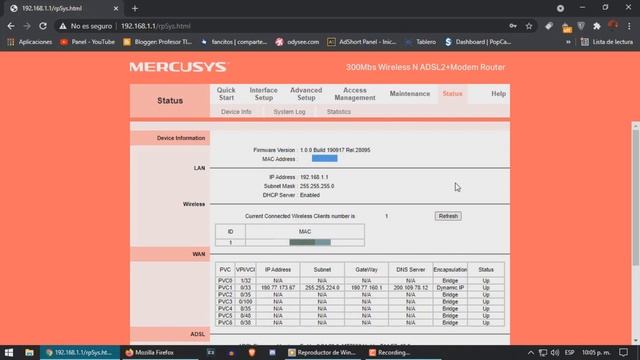
Task: Open Chrome's three-dot menu
Action: click(x=629, y=26)
